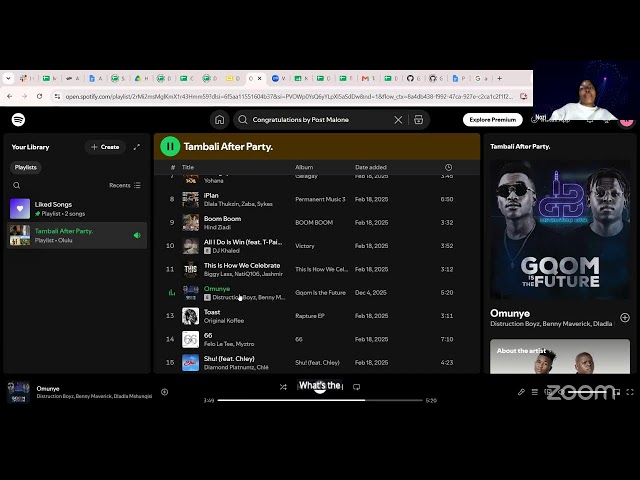Clear the search field with X
This screenshot has height=480, width=640.
coord(398,120)
